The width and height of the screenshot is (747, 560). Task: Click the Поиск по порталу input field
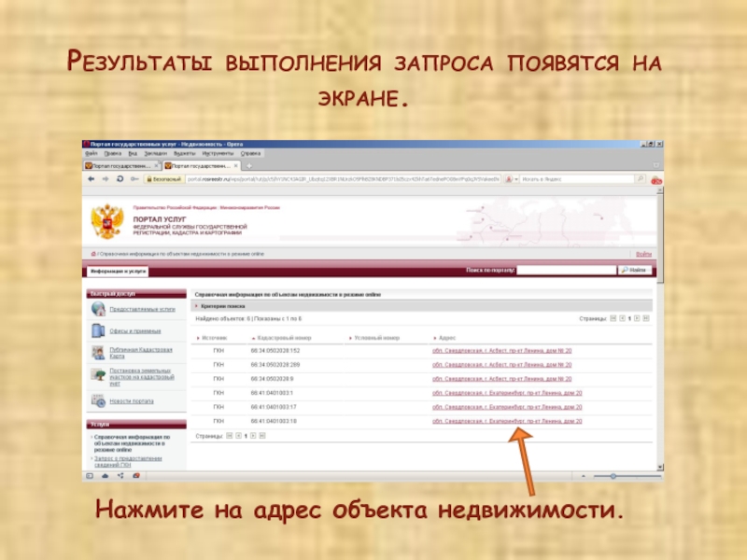click(x=567, y=270)
